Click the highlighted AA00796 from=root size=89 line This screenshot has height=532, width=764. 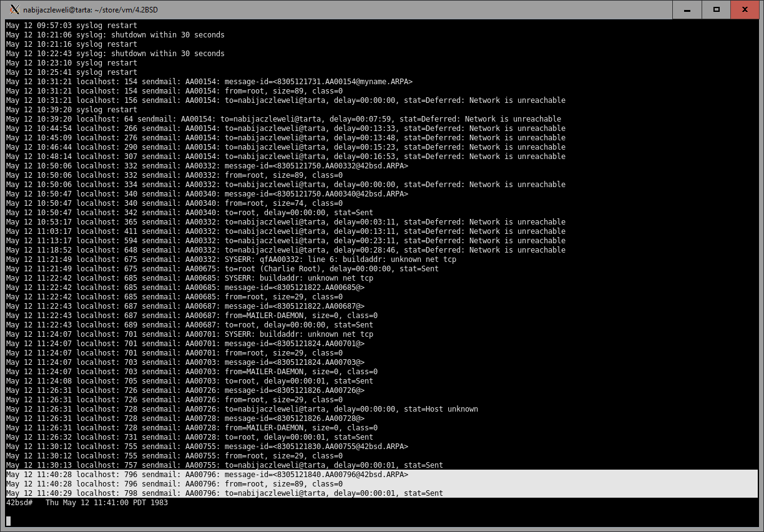(x=174, y=484)
